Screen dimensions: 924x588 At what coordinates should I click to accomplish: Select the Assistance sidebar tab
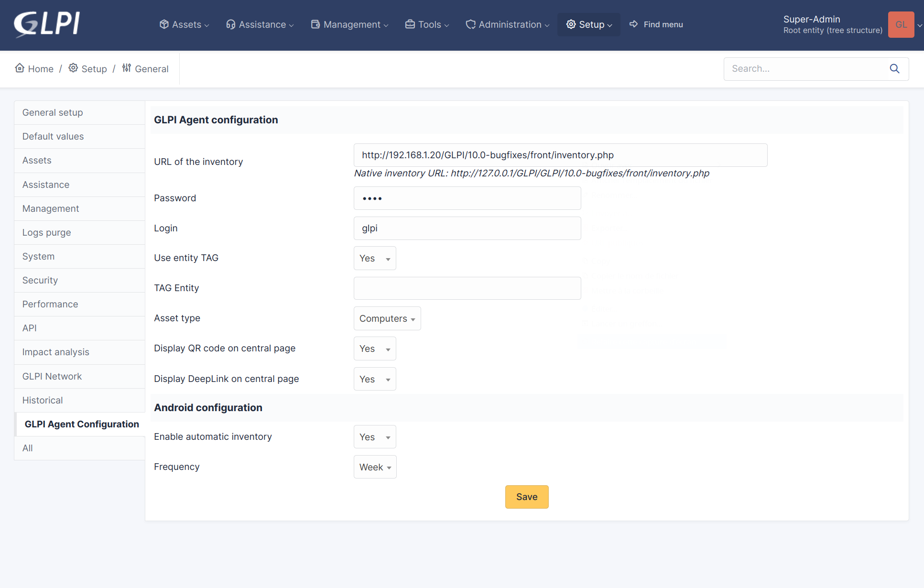point(79,185)
